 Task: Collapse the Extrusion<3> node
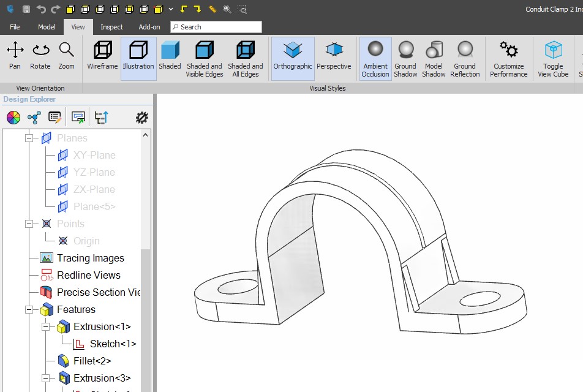pos(46,378)
